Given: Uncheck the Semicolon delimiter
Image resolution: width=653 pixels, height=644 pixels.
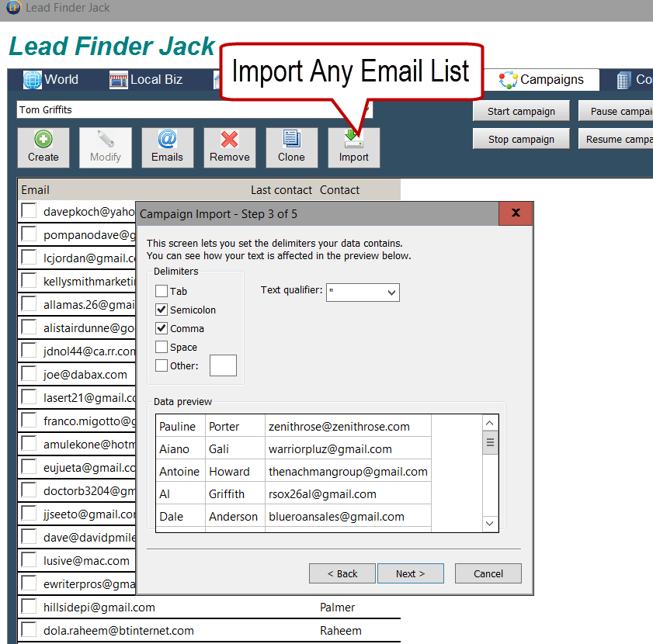Looking at the screenshot, I should tap(162, 310).
